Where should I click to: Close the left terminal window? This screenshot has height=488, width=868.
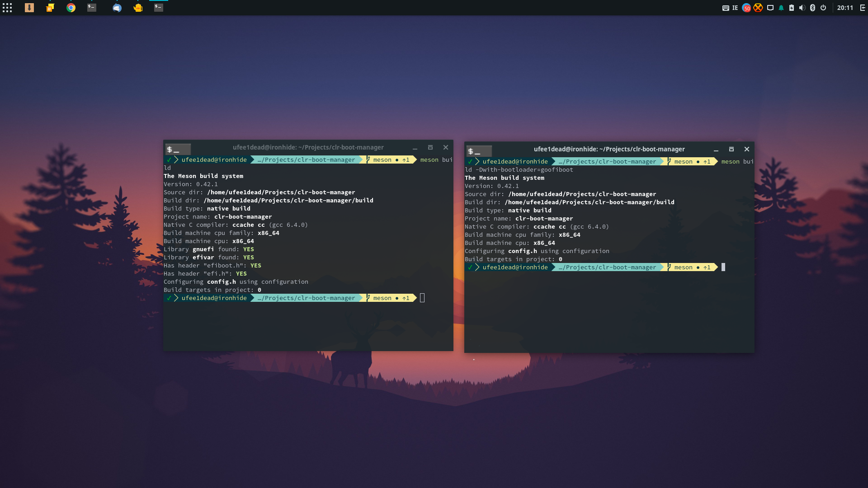click(446, 148)
